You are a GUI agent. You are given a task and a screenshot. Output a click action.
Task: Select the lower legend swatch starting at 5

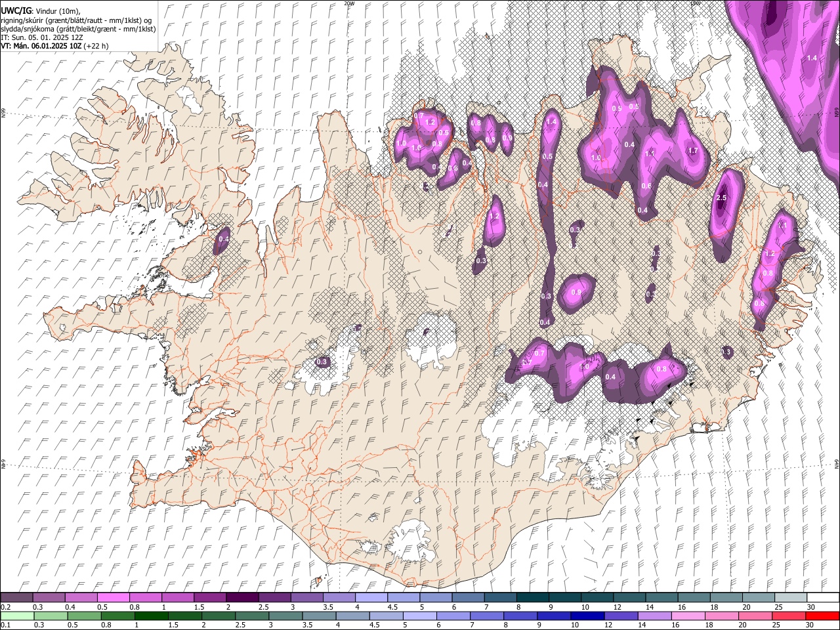pyautogui.click(x=419, y=616)
